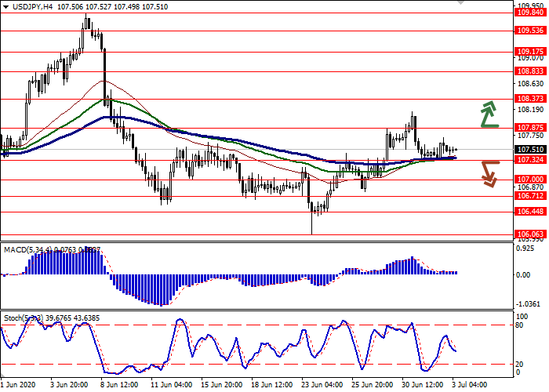
Task: Click the 15 Jun 20:00 time label
Action: (222, 385)
